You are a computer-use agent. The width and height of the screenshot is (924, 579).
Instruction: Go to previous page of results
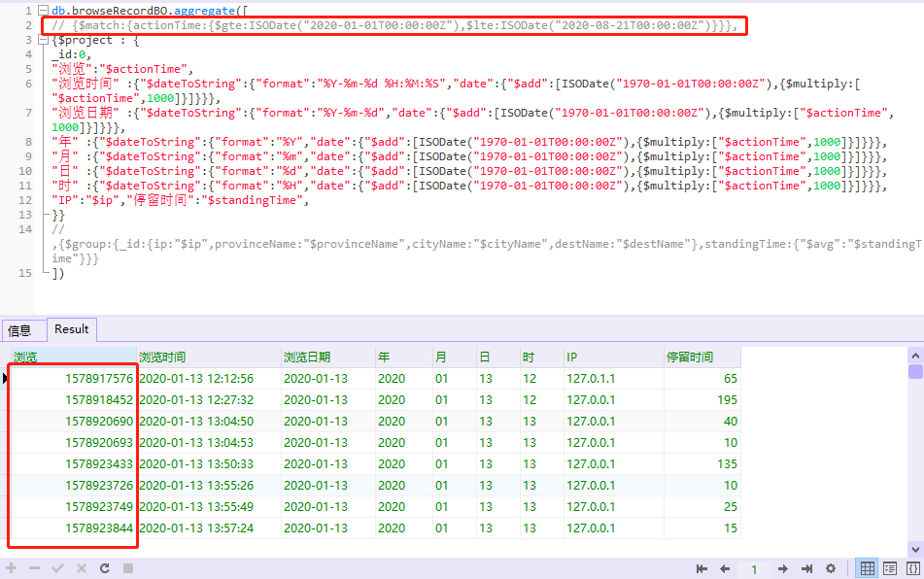pos(725,568)
